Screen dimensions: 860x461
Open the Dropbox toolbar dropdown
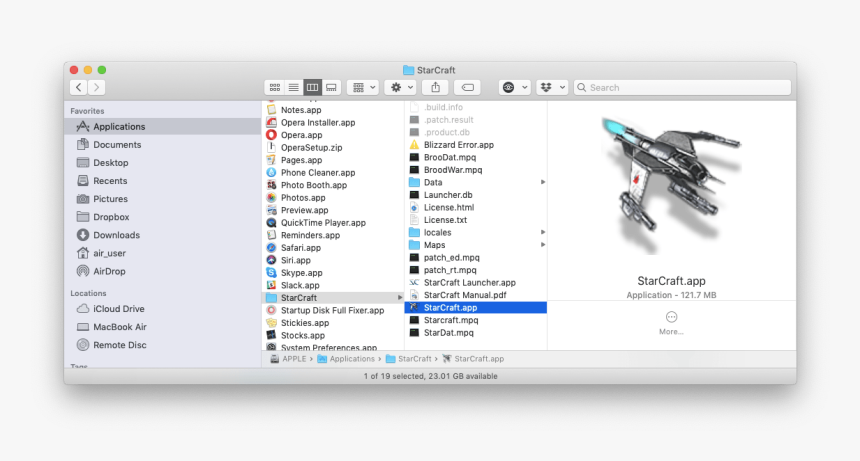[x=552, y=87]
